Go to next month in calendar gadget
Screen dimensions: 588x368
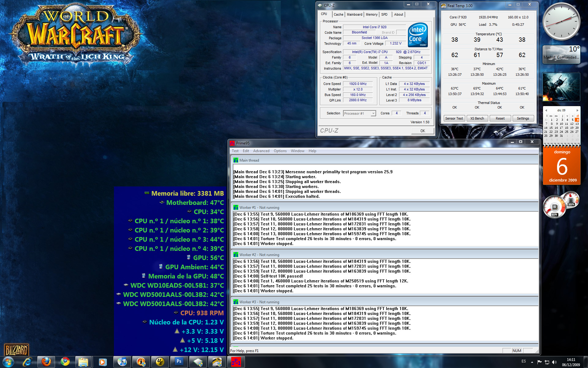click(577, 110)
